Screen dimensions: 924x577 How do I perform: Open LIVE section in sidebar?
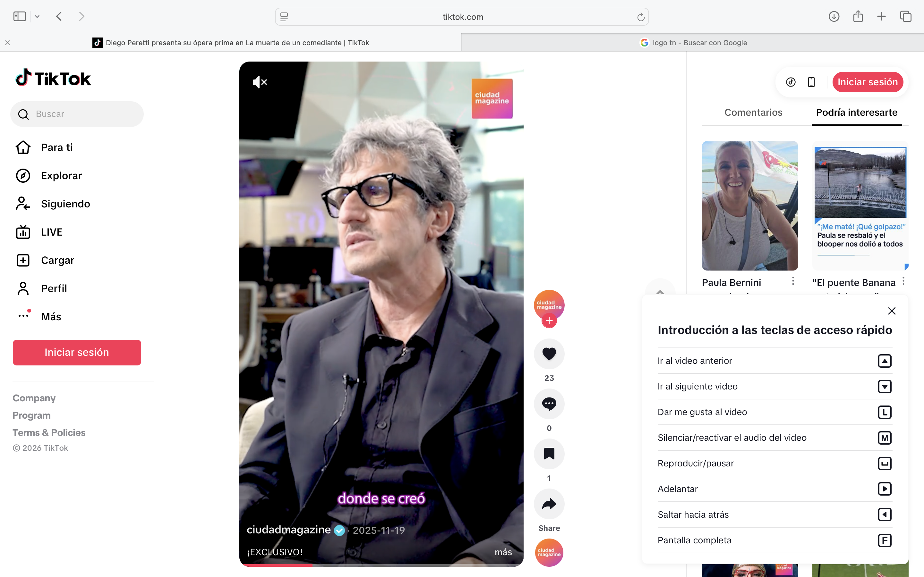click(52, 232)
